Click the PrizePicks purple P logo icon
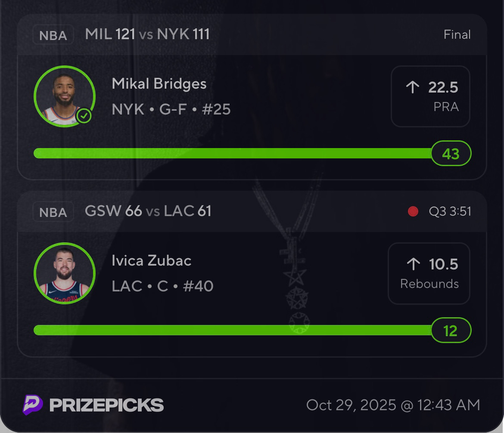 coord(33,405)
